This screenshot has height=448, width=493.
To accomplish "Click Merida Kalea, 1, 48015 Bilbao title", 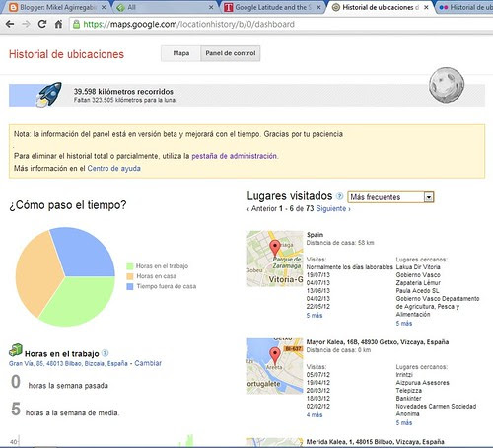I will coord(375,442).
